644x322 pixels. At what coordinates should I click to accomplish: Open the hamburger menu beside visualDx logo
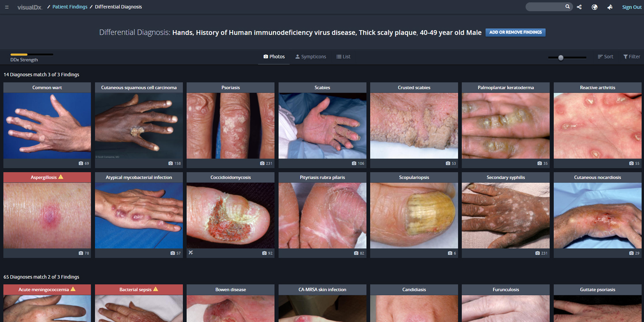tap(6, 7)
